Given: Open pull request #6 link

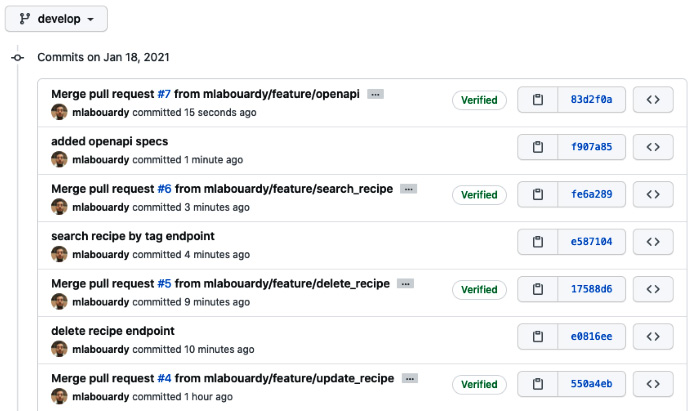Looking at the screenshot, I should pos(164,189).
